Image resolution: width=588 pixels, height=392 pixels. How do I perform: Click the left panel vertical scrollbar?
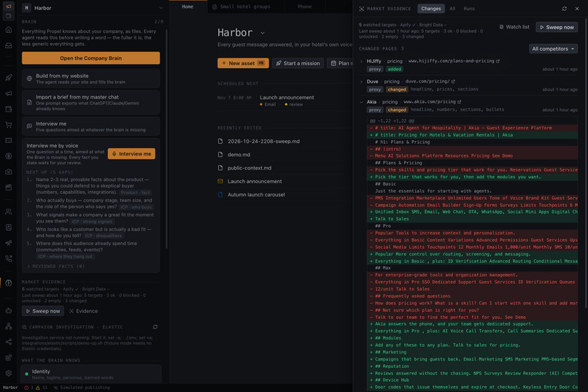point(166,139)
